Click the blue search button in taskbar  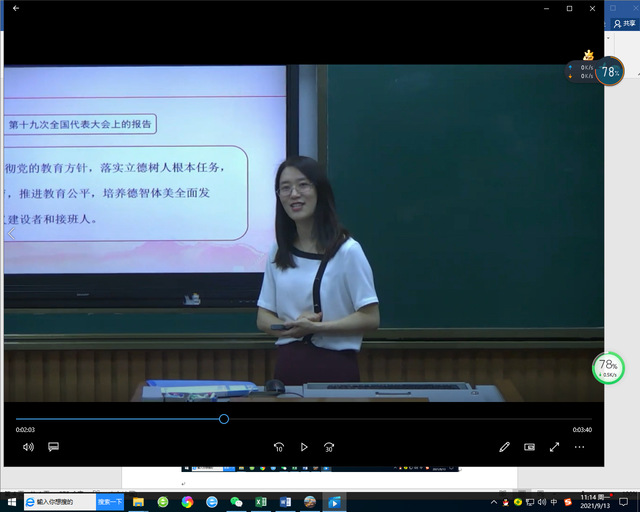[110, 501]
